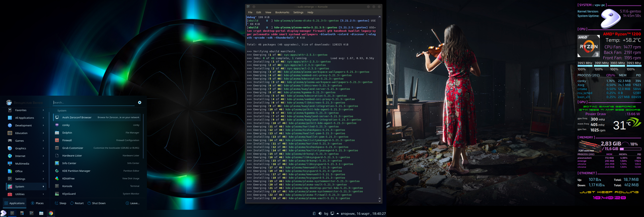
Task: Expand the Games category
Action: tap(25, 141)
